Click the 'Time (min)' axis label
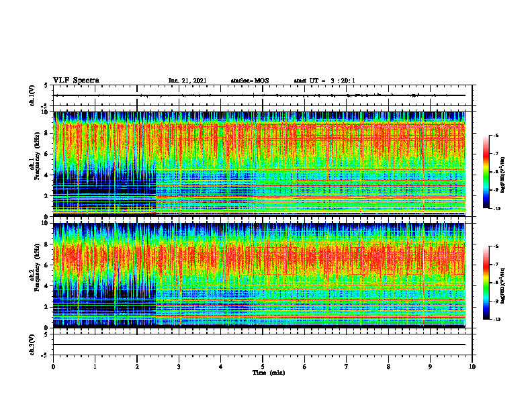Screen dimensions: 532x411 coord(269,373)
